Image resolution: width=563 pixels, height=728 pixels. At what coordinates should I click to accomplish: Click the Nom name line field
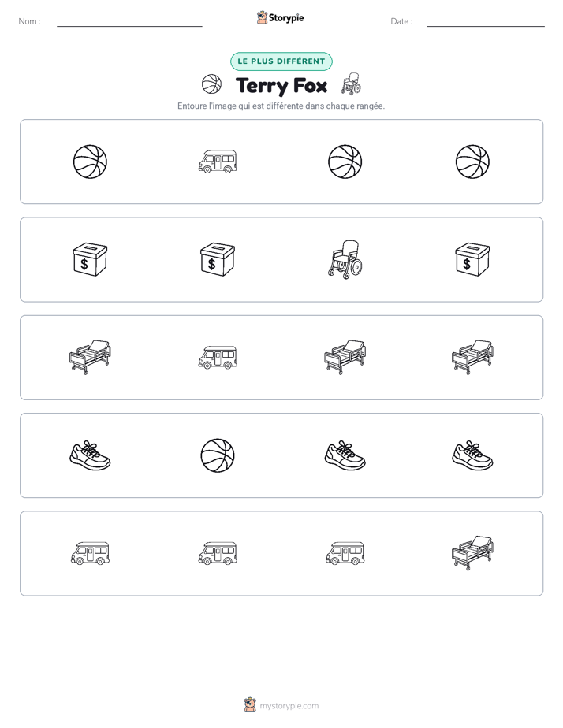point(129,22)
